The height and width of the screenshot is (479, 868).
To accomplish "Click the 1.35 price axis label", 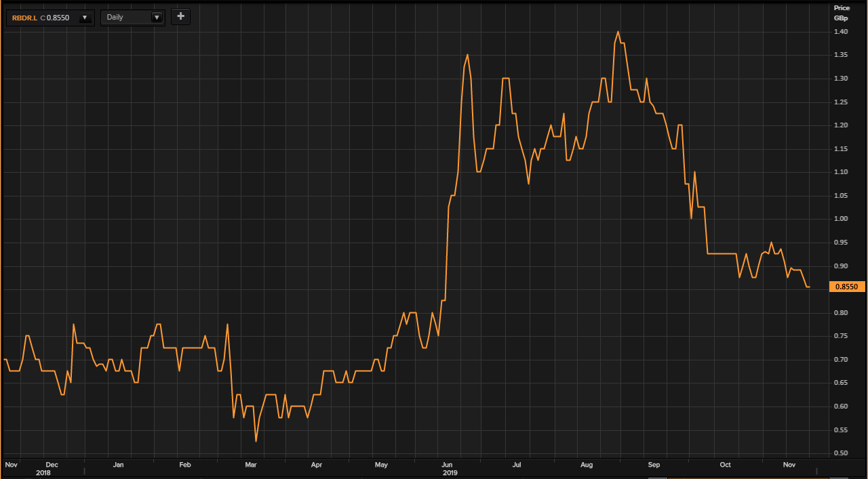I will 842,56.
